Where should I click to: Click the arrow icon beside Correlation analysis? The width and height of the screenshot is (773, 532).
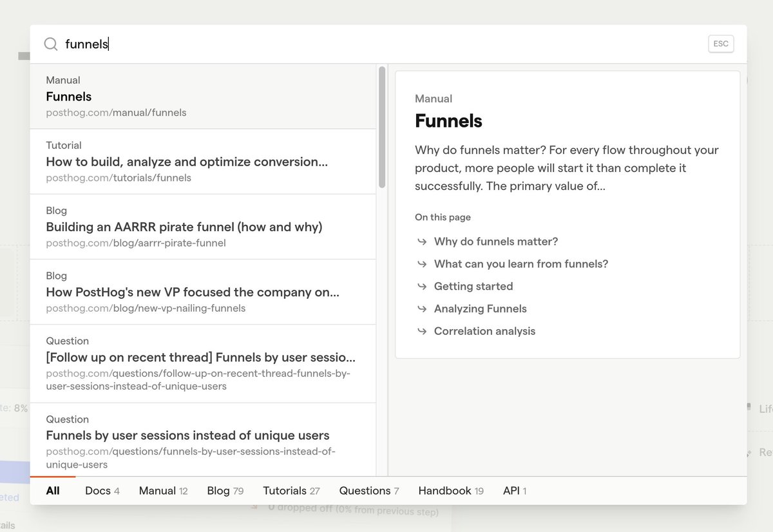(422, 331)
